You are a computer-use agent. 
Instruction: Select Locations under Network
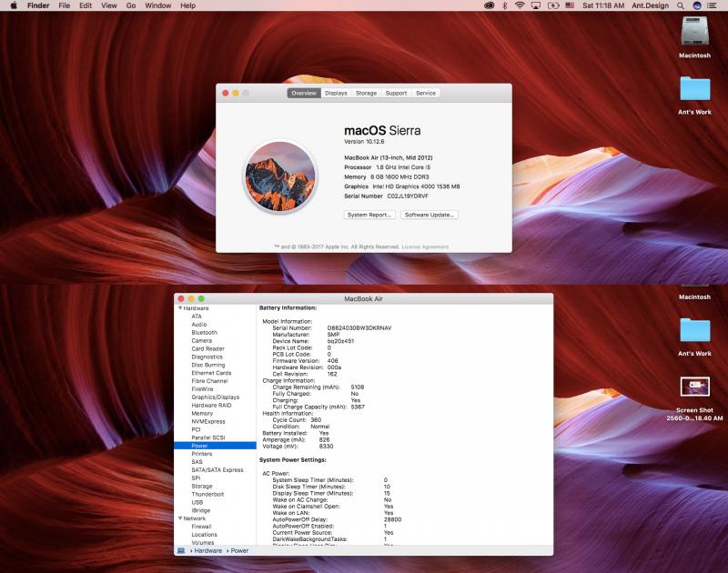[204, 535]
